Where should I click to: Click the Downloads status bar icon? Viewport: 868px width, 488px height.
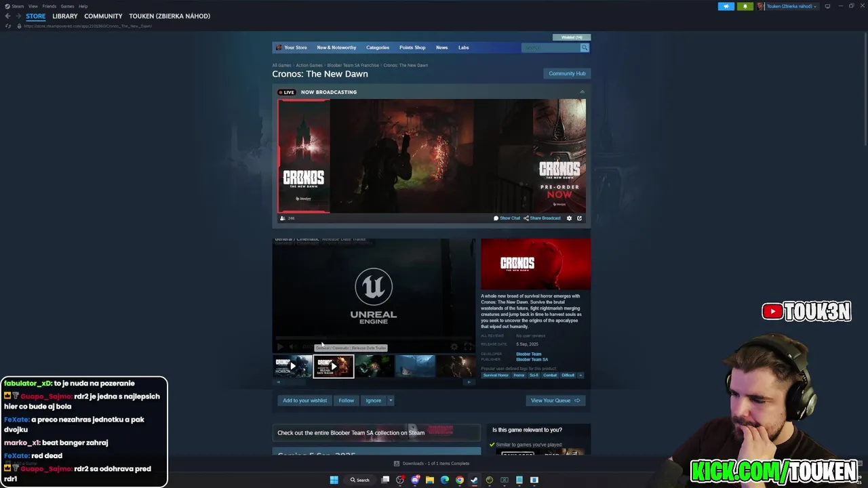pyautogui.click(x=397, y=464)
